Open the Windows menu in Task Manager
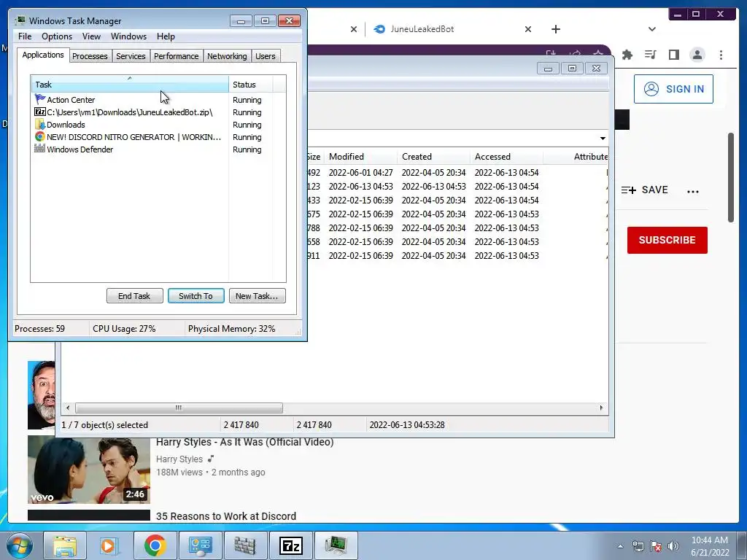The height and width of the screenshot is (560, 747). [128, 36]
